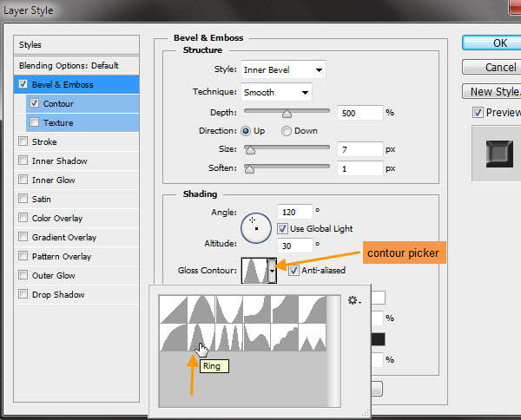Toggle the Use Global Light checkbox
521x420 pixels.
[283, 229]
